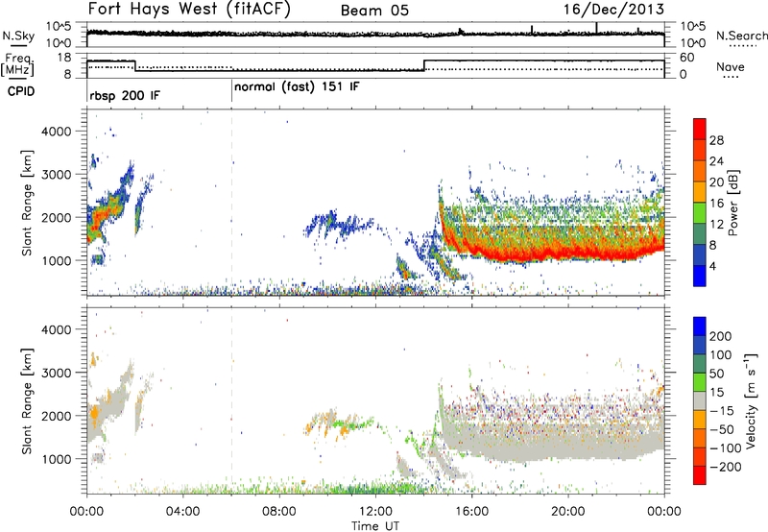The height and width of the screenshot is (532, 768).
Task: Select the 'normal (fast) 151 IF' label
Action: click(297, 87)
